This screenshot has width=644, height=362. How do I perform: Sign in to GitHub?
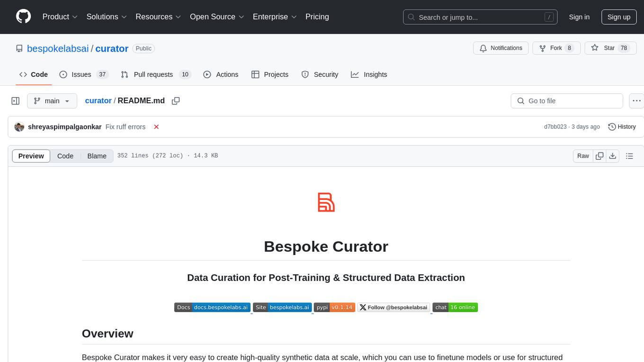(x=579, y=17)
